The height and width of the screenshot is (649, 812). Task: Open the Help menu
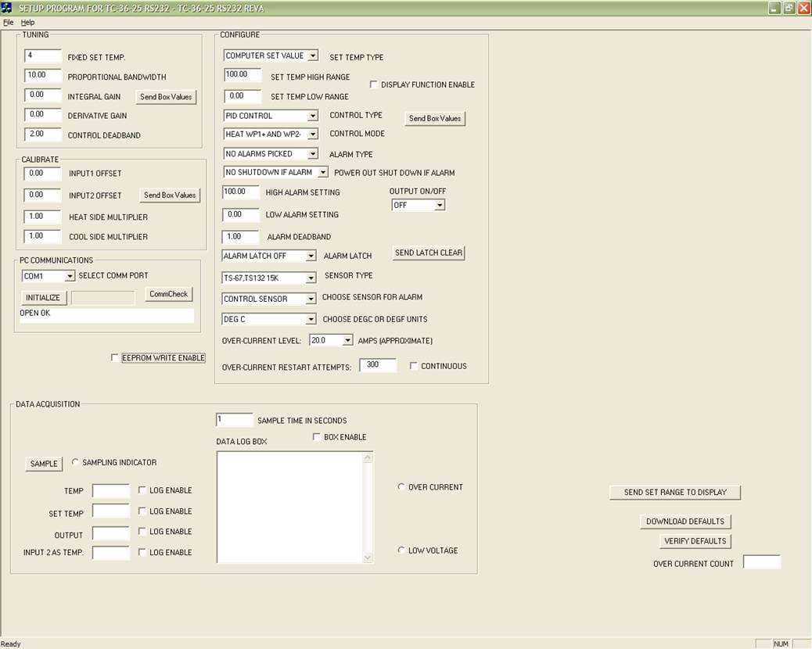(27, 22)
